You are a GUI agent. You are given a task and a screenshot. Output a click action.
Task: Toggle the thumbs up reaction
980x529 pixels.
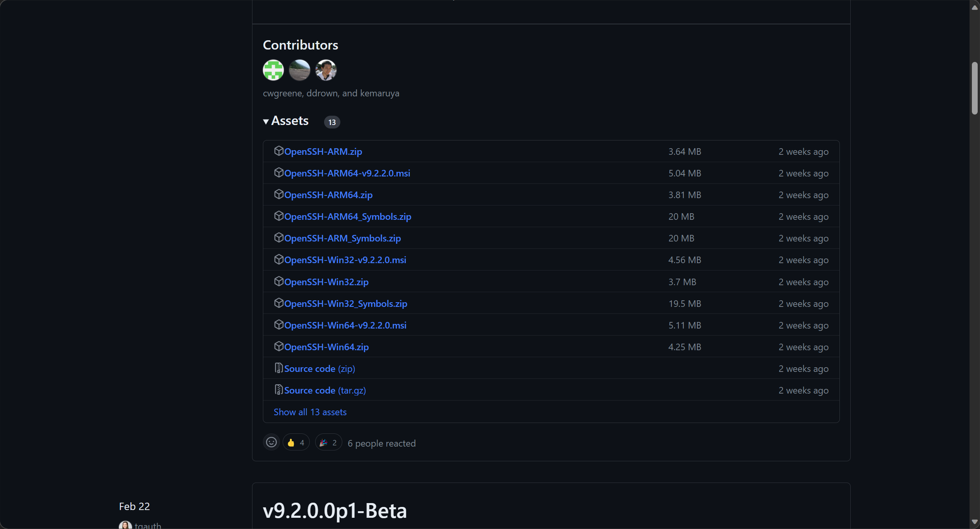point(296,442)
